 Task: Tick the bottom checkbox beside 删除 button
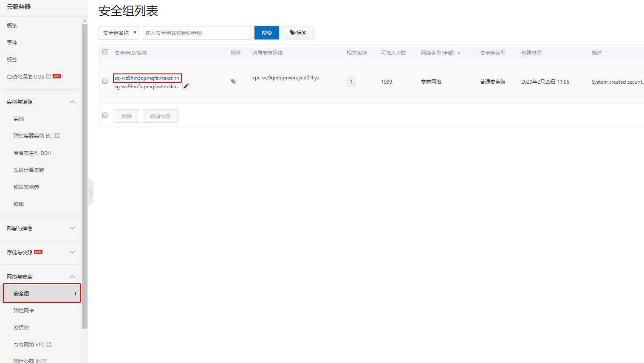pos(105,115)
